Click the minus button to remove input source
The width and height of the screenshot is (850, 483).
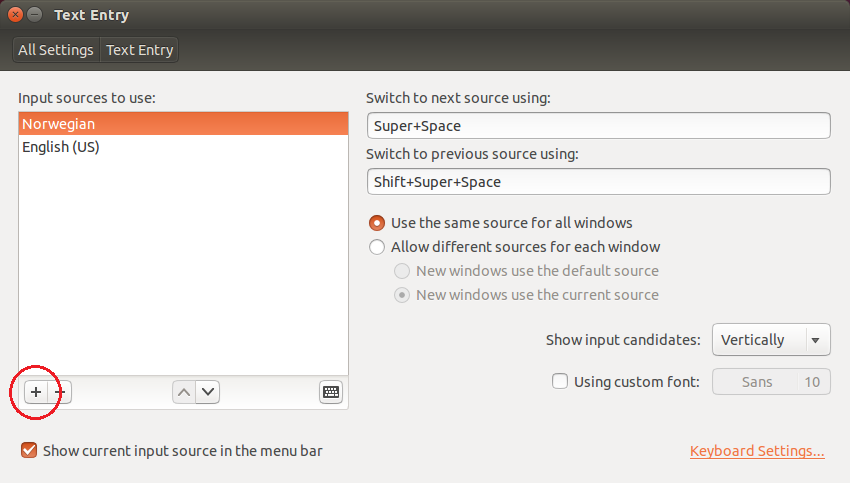[60, 392]
